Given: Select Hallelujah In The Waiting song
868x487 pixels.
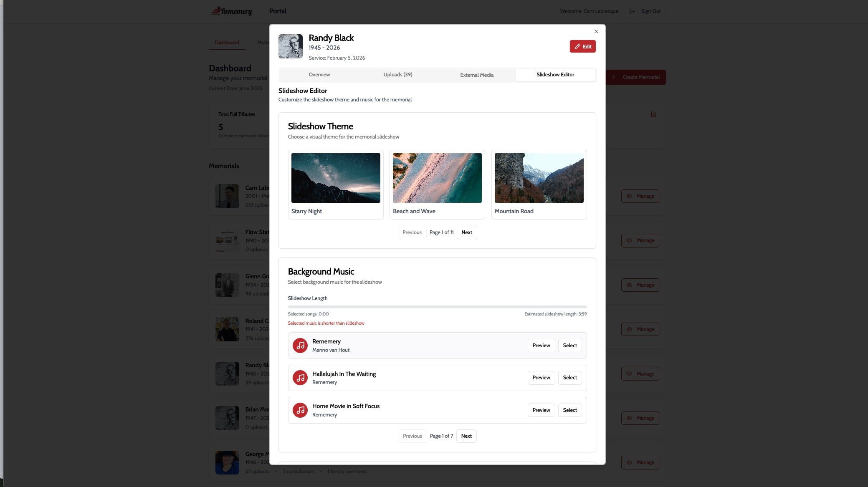Looking at the screenshot, I should point(569,378).
